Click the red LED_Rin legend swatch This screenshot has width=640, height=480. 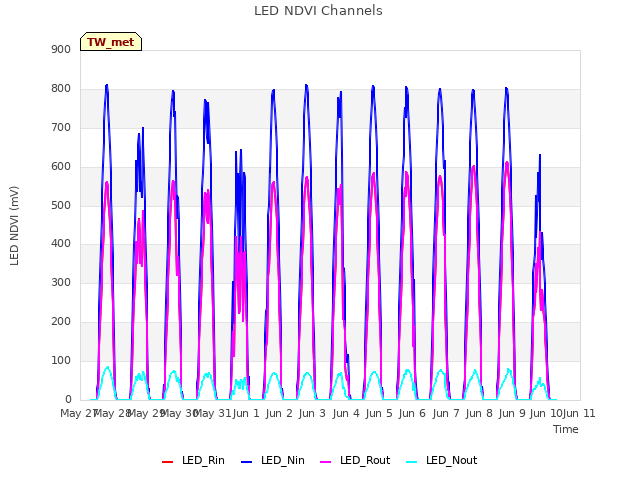pyautogui.click(x=167, y=461)
